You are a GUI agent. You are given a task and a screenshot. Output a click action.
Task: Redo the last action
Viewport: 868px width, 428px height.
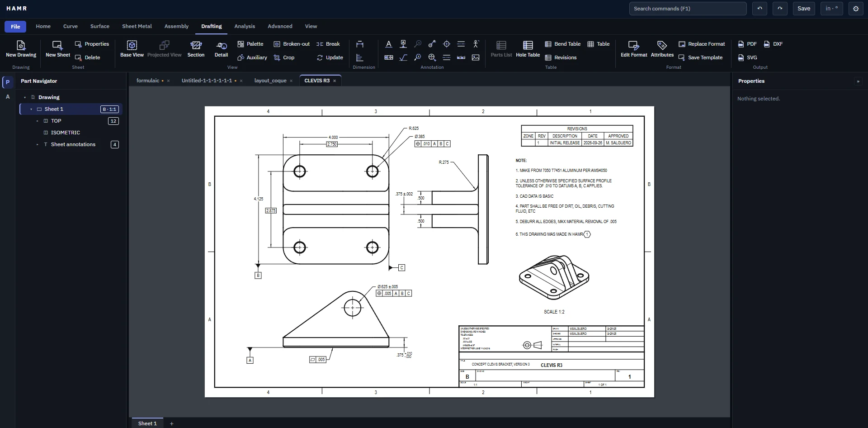coord(780,9)
